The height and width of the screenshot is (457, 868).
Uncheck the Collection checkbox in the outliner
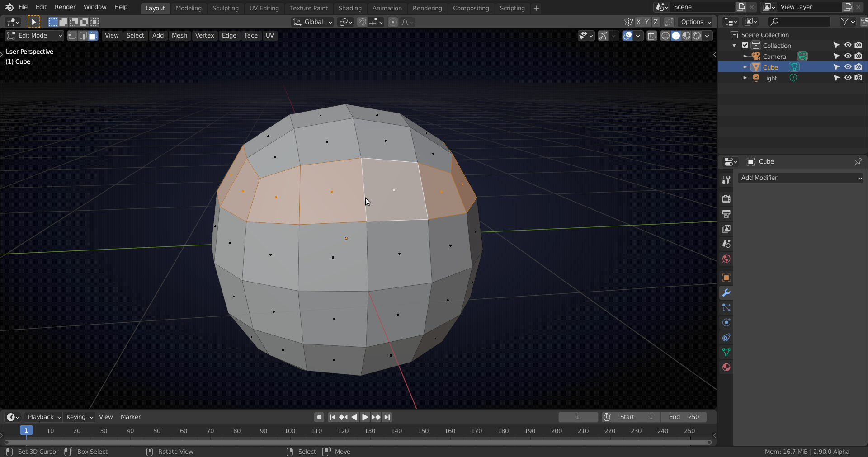(744, 45)
